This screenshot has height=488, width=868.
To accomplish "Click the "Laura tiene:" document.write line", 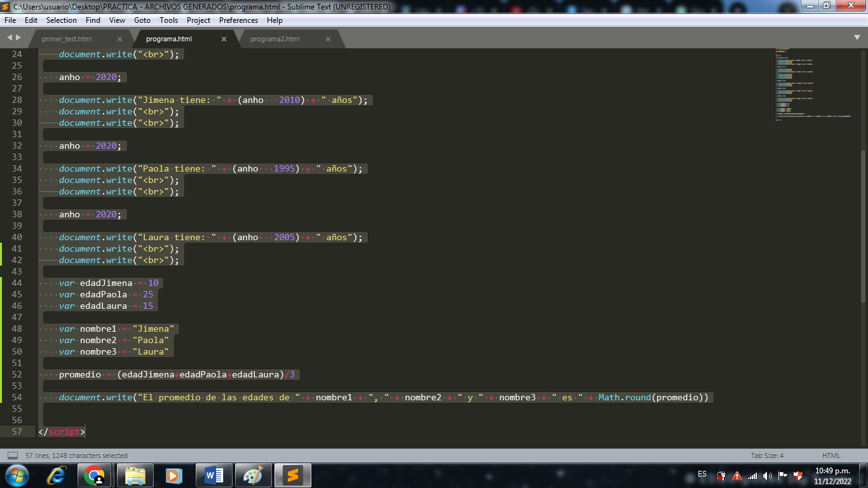I will tap(211, 237).
